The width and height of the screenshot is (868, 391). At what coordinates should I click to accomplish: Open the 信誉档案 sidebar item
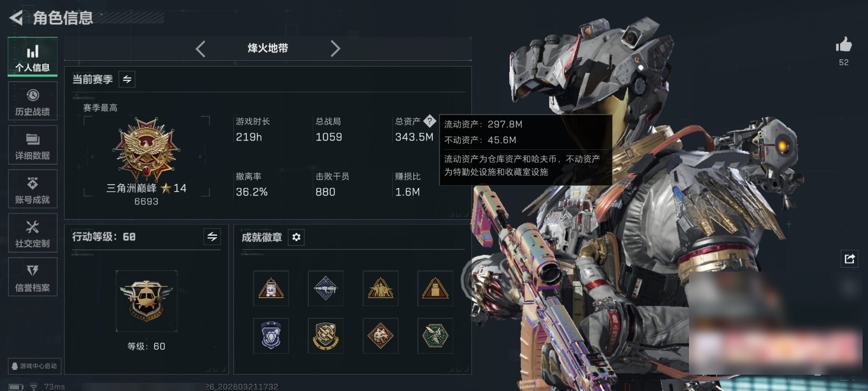(x=33, y=277)
